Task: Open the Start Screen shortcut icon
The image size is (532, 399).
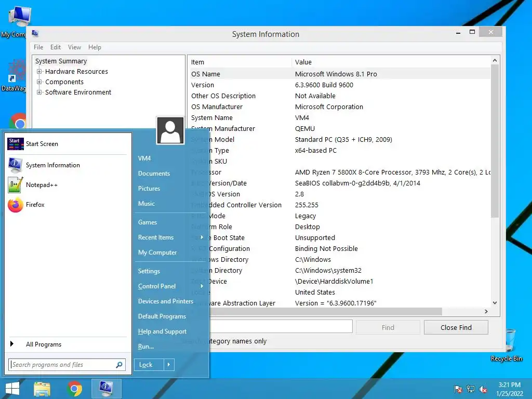Action: pyautogui.click(x=16, y=144)
